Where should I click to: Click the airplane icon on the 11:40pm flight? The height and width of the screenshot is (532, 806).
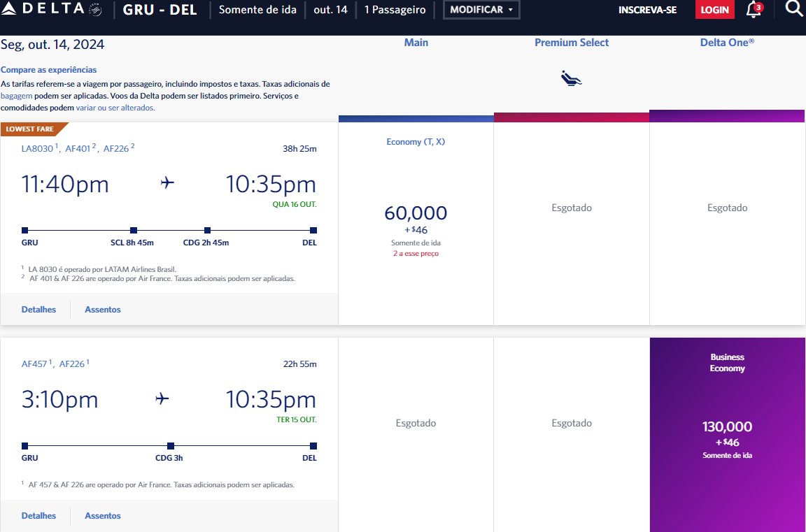pyautogui.click(x=167, y=183)
